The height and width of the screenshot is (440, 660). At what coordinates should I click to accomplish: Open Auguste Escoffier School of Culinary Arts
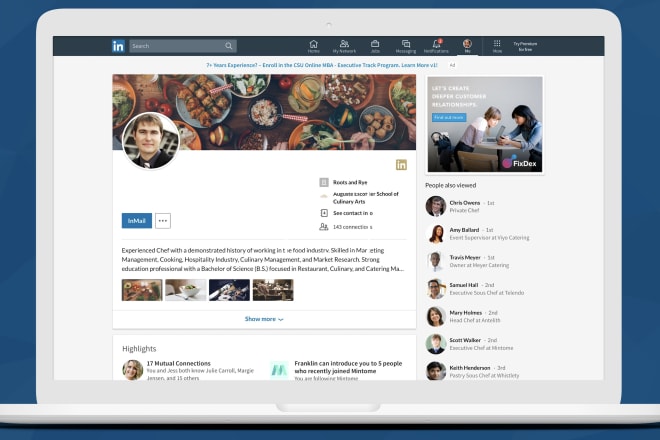coord(365,198)
